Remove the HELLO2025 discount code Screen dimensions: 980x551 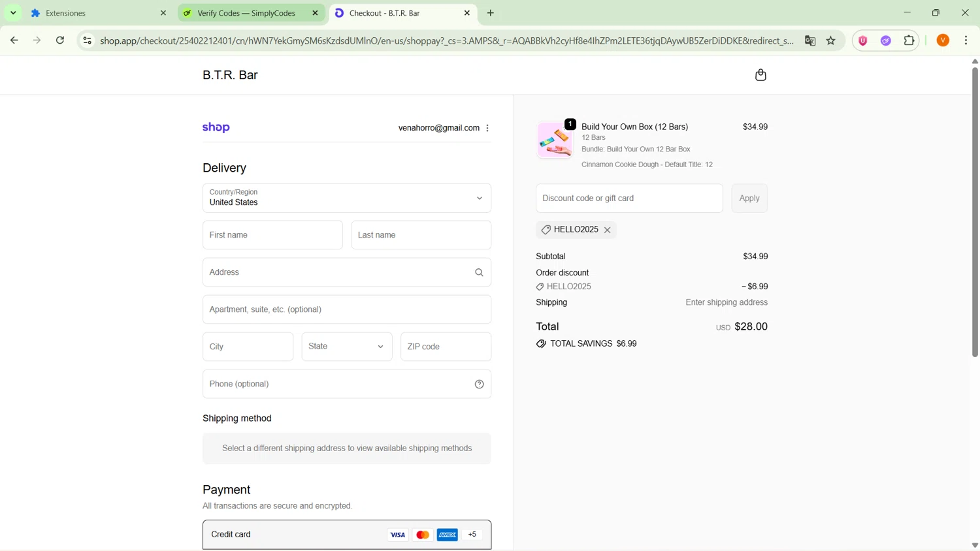point(608,230)
